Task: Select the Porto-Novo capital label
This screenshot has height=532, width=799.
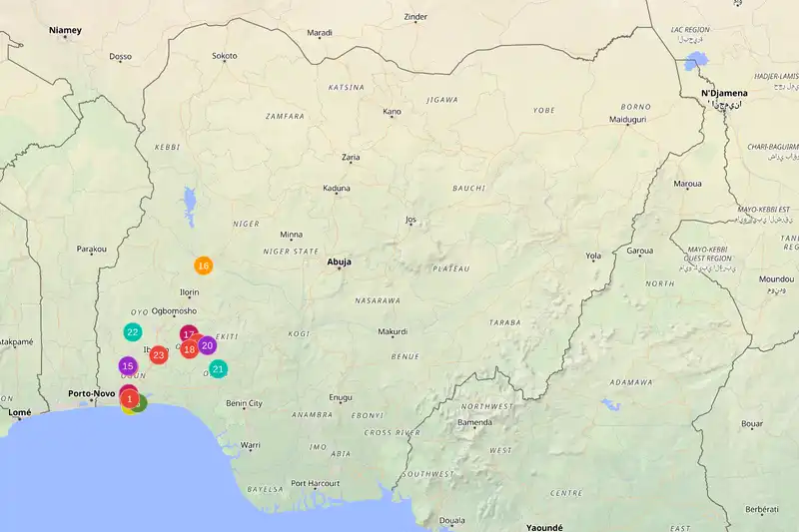Action: coord(91,393)
